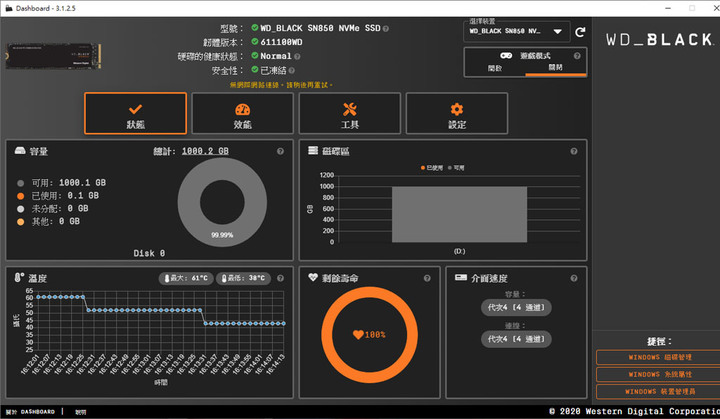This screenshot has height=419, width=720.
Task: Open Windows 磁碟管理 shortcut
Action: coord(660,357)
